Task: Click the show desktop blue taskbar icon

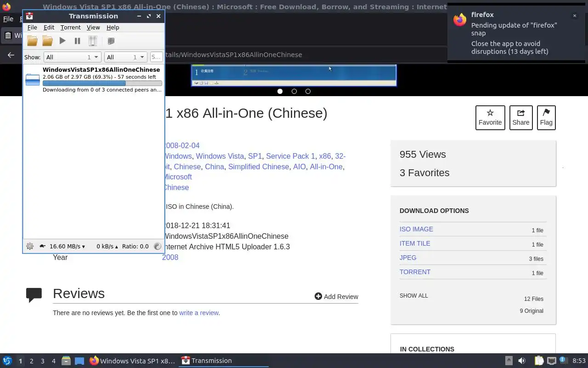Action: 79,361
